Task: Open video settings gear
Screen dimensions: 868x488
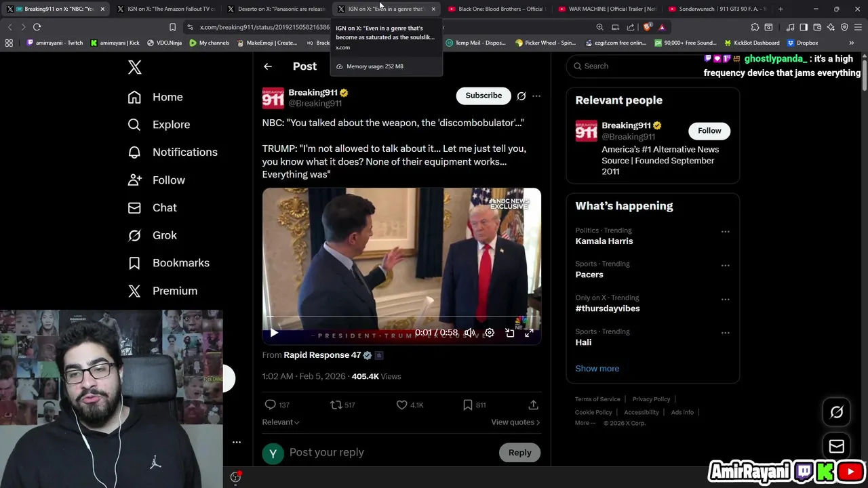Action: (490, 333)
